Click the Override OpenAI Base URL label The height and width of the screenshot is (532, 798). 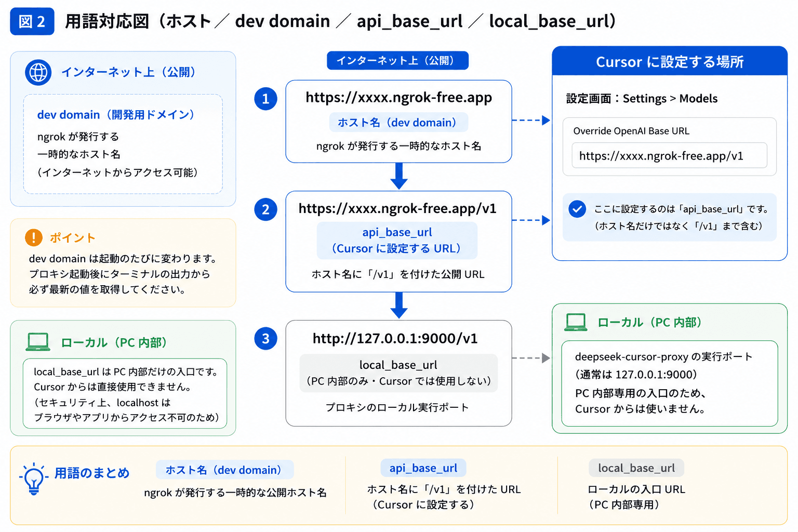(631, 131)
